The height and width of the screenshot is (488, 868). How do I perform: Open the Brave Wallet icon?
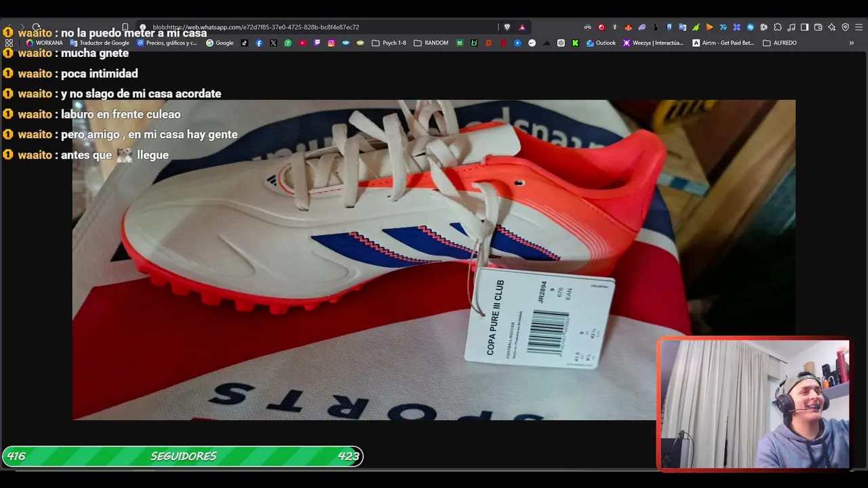coord(818,27)
